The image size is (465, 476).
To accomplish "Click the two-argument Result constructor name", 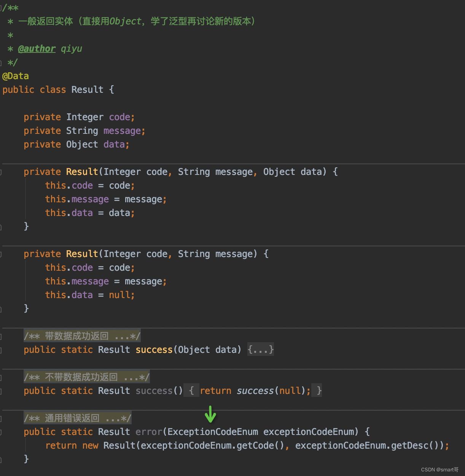I will pyautogui.click(x=82, y=254).
